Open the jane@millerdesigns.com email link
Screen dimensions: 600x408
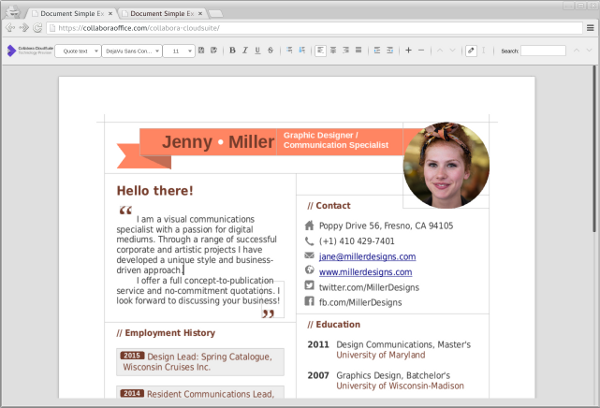[x=367, y=256]
